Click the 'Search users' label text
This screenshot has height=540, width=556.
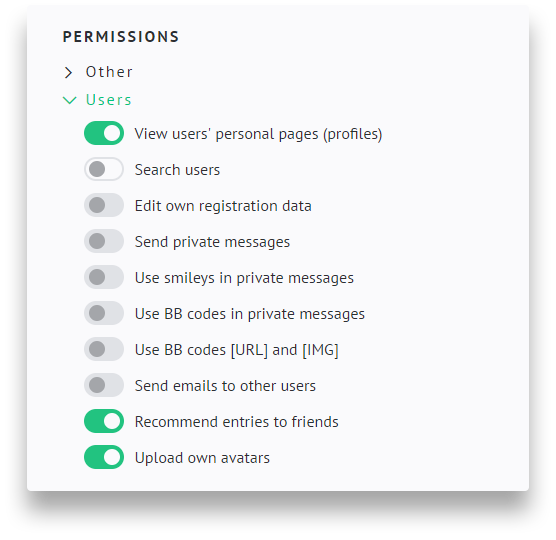(x=177, y=170)
